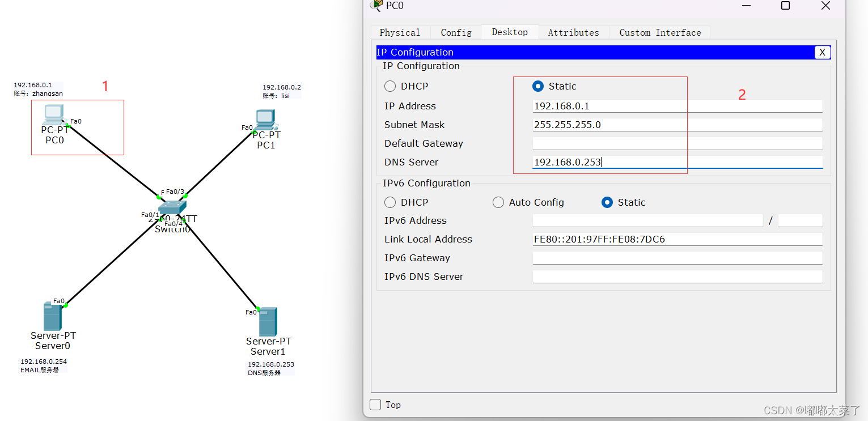Select the IPv4 Static radio button
This screenshot has height=421, width=868.
point(538,86)
